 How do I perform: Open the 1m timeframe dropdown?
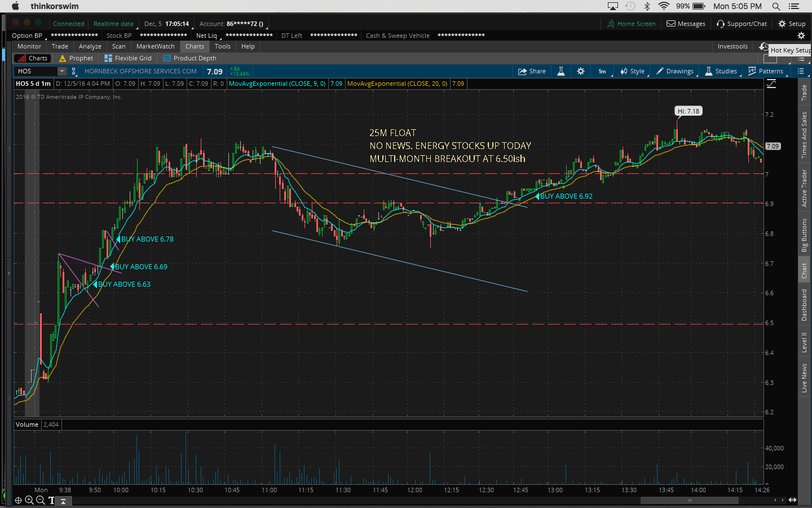(x=602, y=71)
